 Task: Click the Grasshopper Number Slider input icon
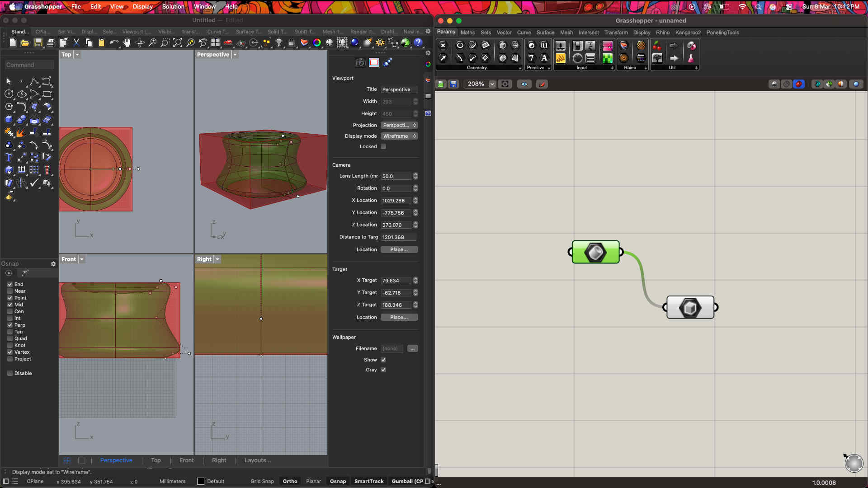(560, 46)
